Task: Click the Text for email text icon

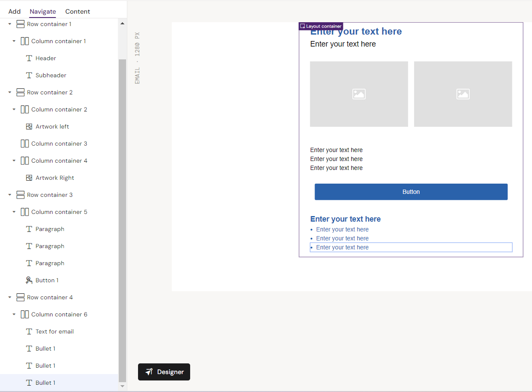Action: pos(29,332)
